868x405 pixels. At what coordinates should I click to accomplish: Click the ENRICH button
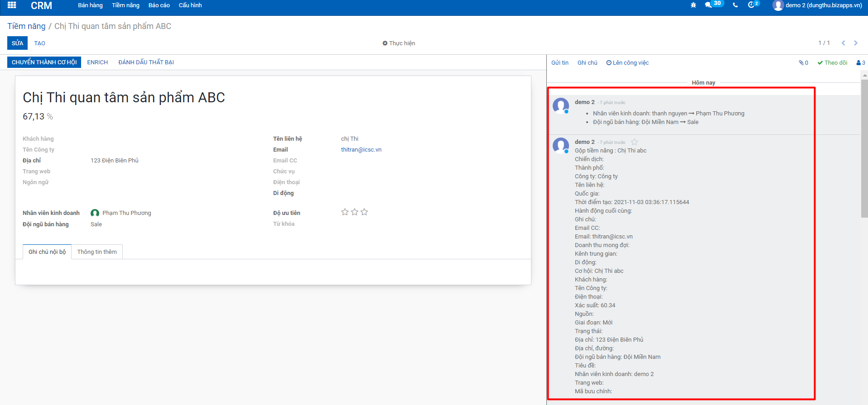[x=97, y=62]
